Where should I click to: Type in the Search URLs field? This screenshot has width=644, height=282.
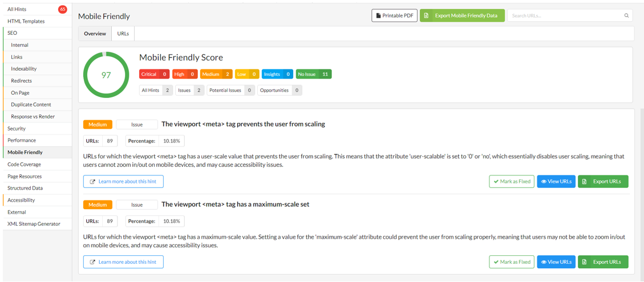(x=565, y=16)
